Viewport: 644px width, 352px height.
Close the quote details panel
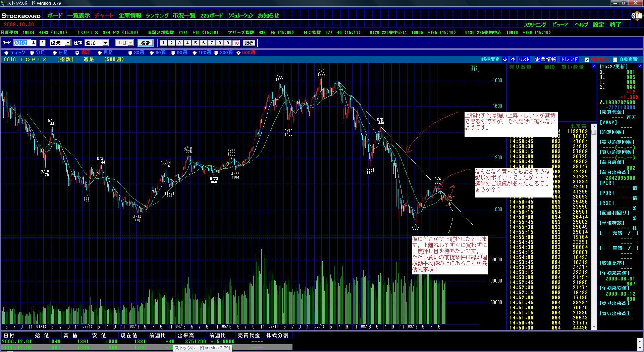coord(639,67)
